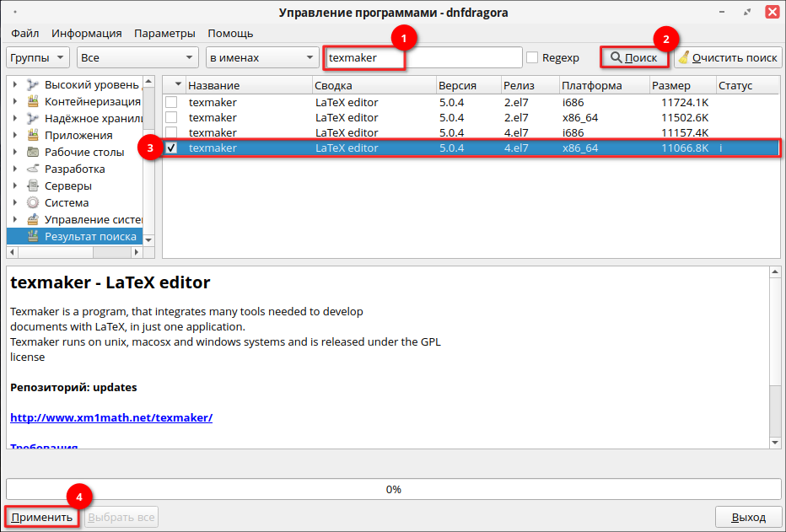Click the broom icon on Очистить поиск

[x=684, y=57]
